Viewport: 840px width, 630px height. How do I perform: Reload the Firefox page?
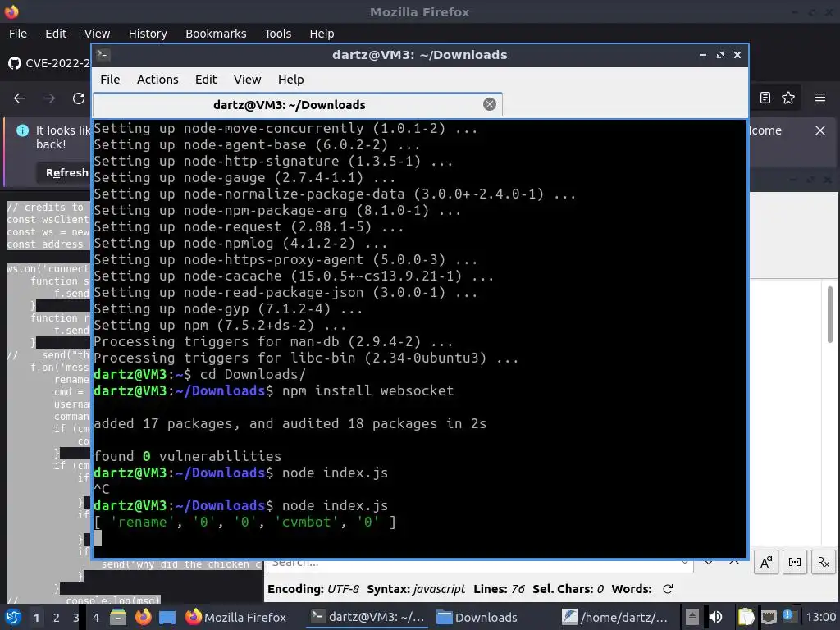click(79, 98)
